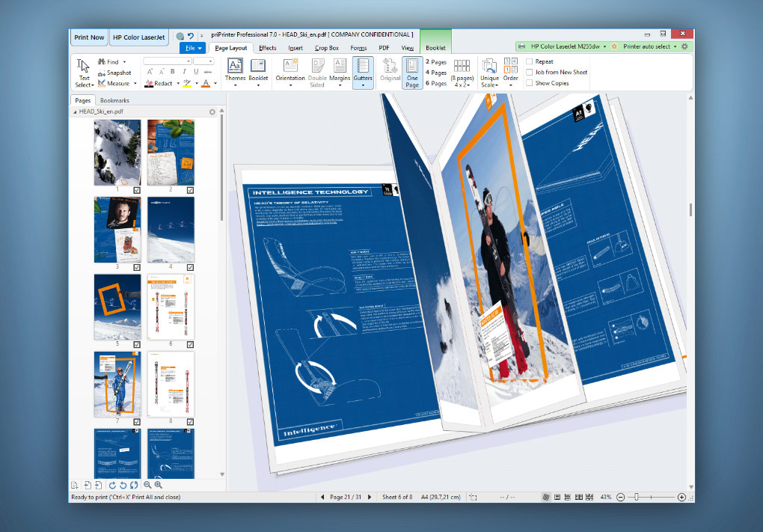Open page Order options

(x=510, y=73)
